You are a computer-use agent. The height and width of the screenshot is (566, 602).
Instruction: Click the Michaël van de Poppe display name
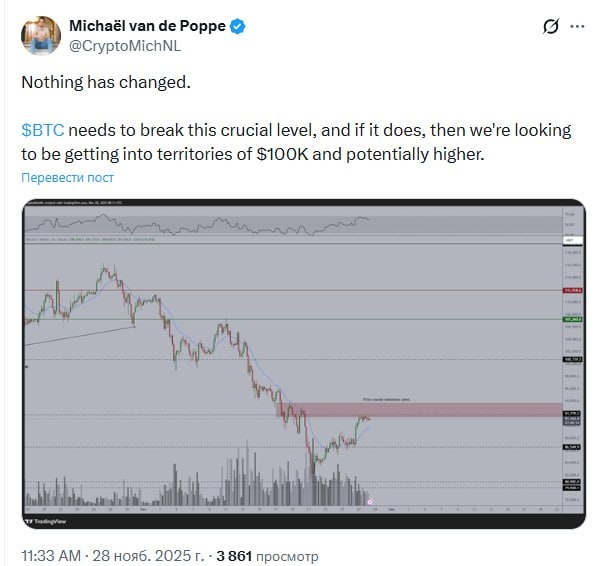(x=147, y=26)
